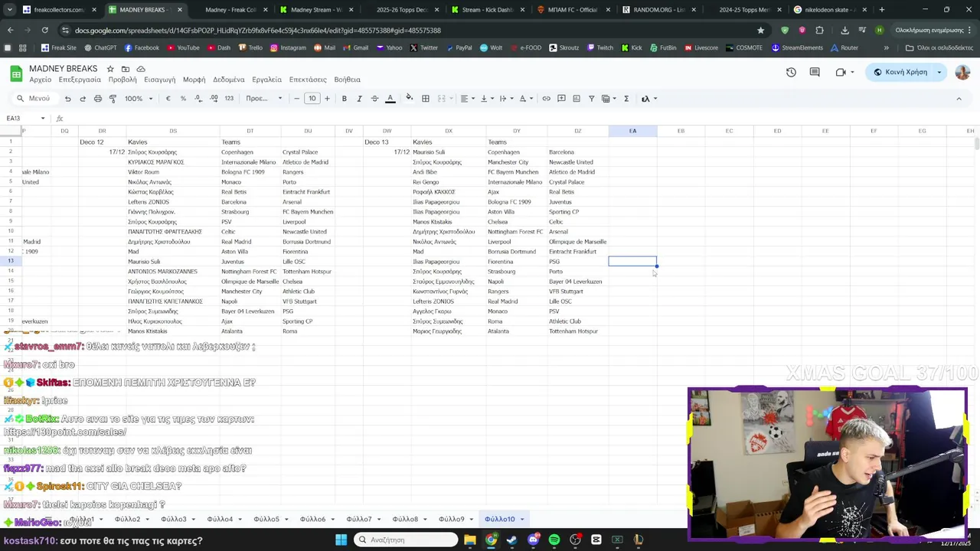Screen dimensions: 980x551
Task: Switch to RANDOM.ORG browser tab
Action: (653, 10)
